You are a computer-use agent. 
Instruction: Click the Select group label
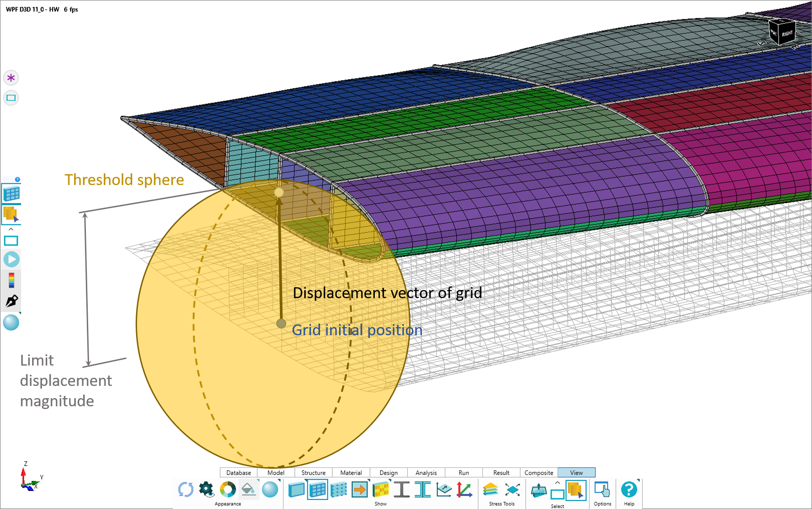pos(557,506)
